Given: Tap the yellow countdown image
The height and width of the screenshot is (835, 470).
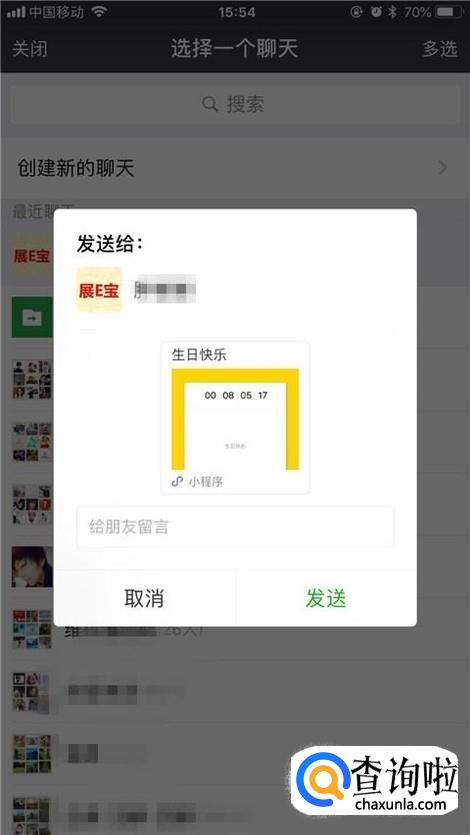Looking at the screenshot, I should (235, 419).
